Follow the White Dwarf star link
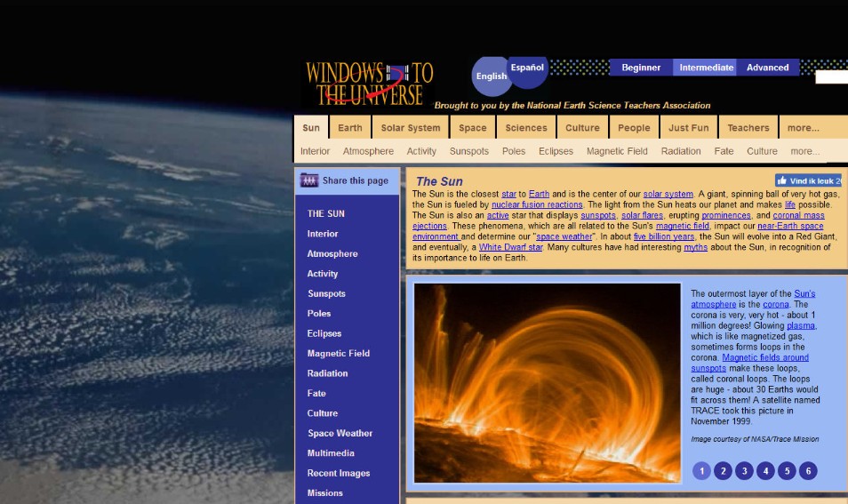The image size is (848, 504). point(511,247)
